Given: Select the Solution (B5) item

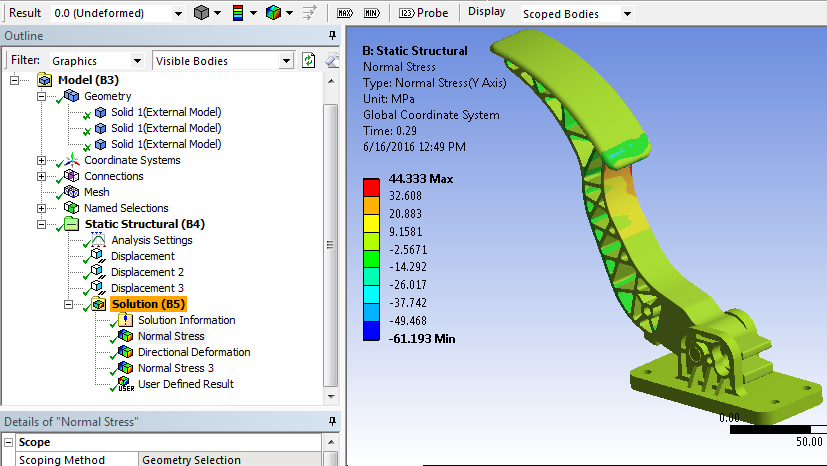Looking at the screenshot, I should 148,304.
